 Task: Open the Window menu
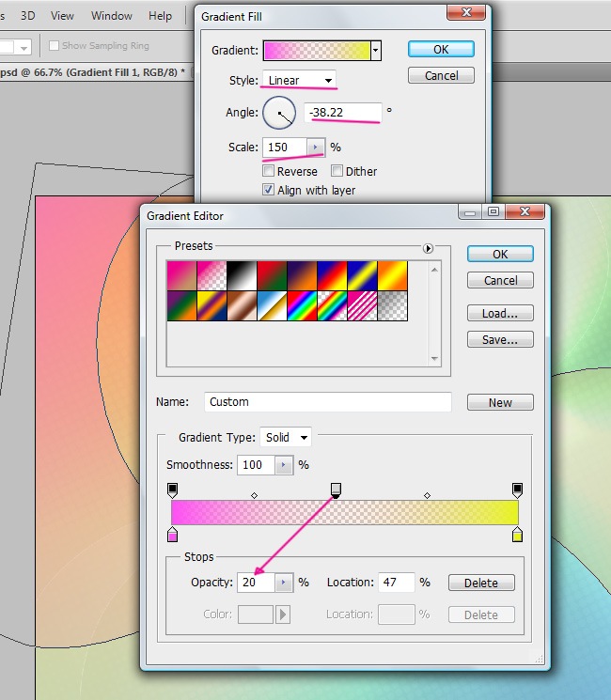pos(111,16)
